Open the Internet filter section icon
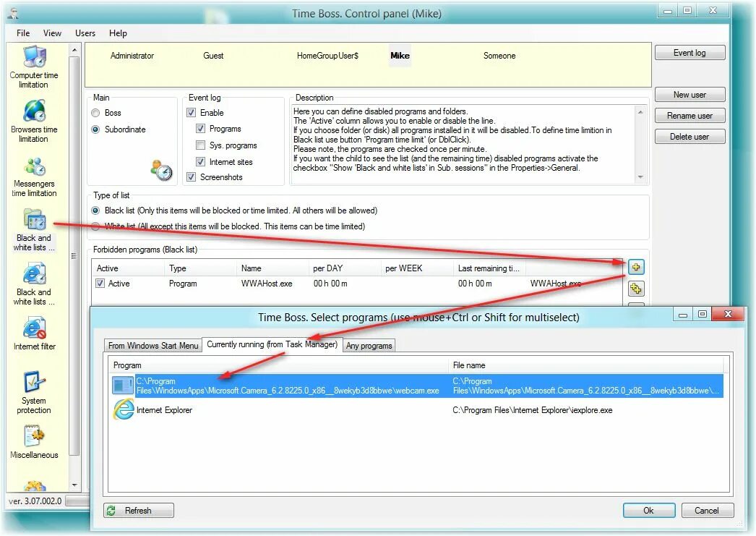 pos(34,328)
